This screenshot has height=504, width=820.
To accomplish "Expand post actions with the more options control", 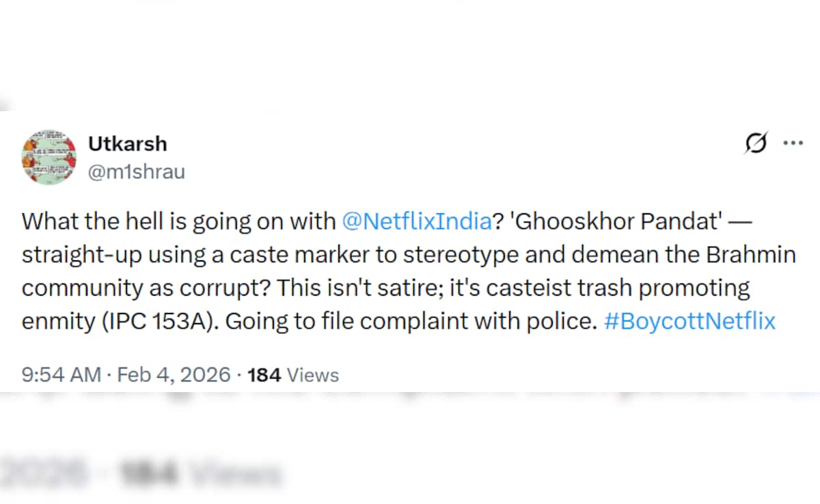I will [x=793, y=142].
